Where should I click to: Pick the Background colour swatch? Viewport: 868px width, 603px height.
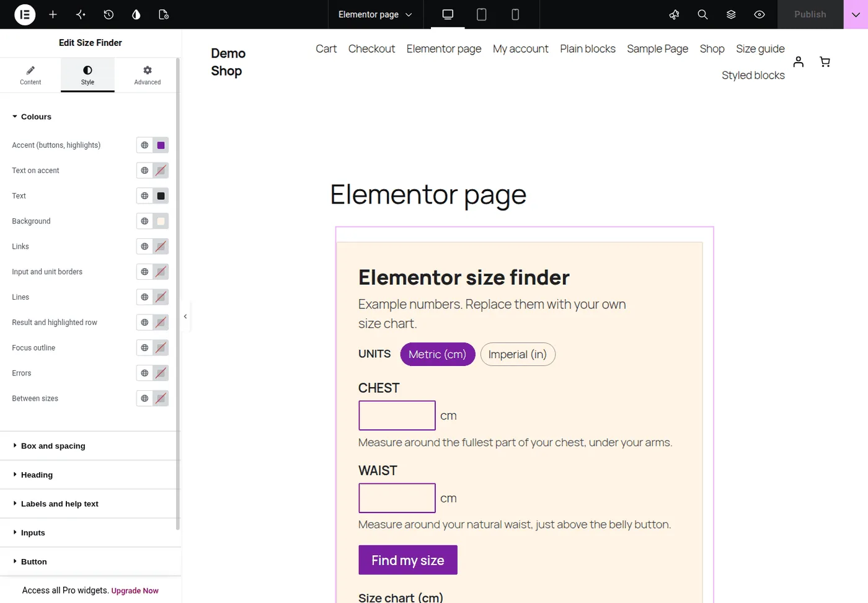[161, 221]
